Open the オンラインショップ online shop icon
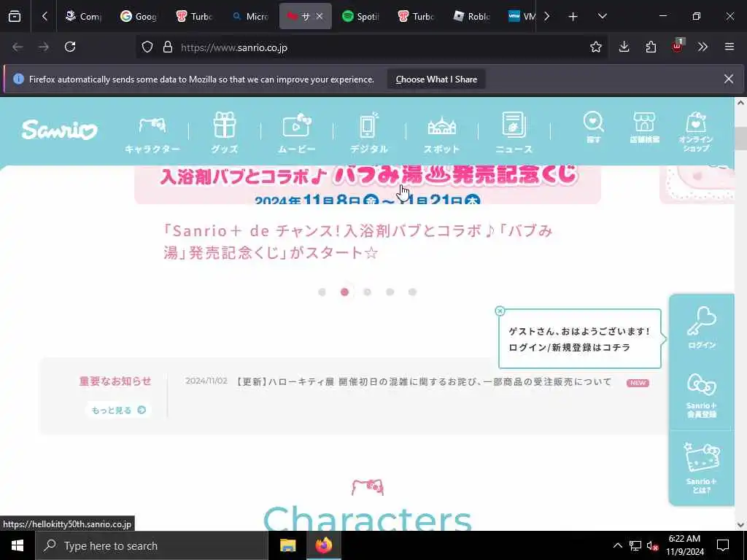This screenshot has width=747, height=560. (695, 132)
